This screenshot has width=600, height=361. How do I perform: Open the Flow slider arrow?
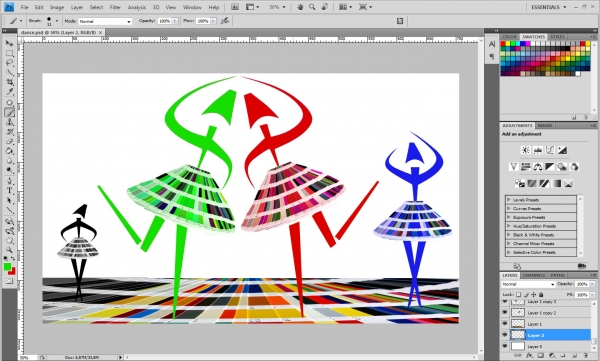[x=213, y=21]
